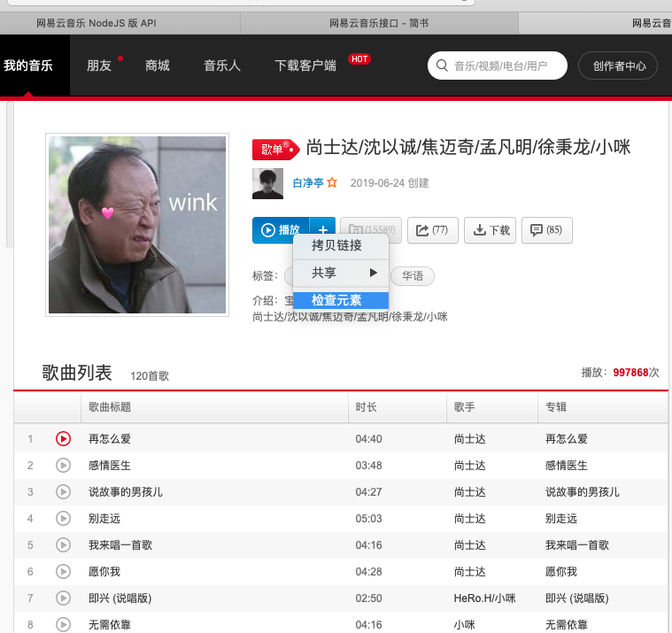The height and width of the screenshot is (633, 672).
Task: Open 商城 nav item
Action: pyautogui.click(x=158, y=66)
